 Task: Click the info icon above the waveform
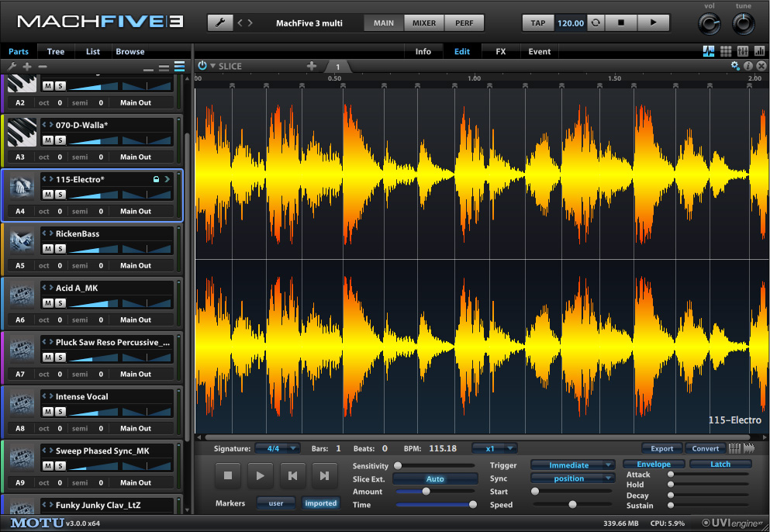click(748, 66)
